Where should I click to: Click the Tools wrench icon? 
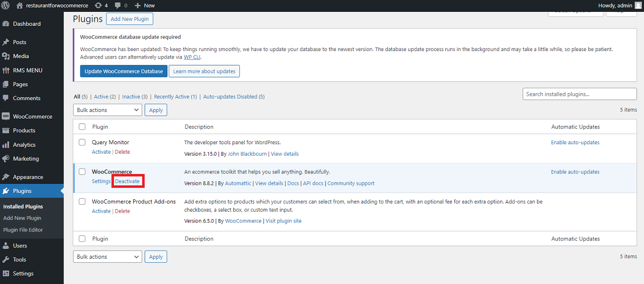6,259
